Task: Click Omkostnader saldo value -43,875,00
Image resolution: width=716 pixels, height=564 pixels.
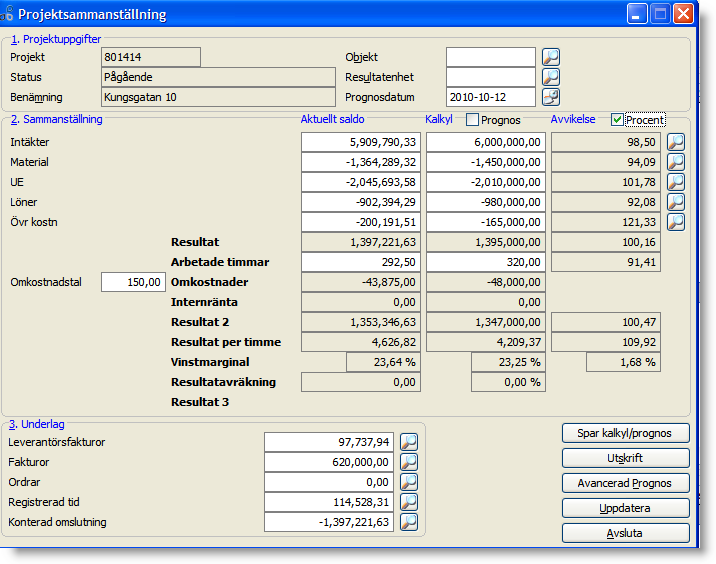Action: pyautogui.click(x=361, y=282)
